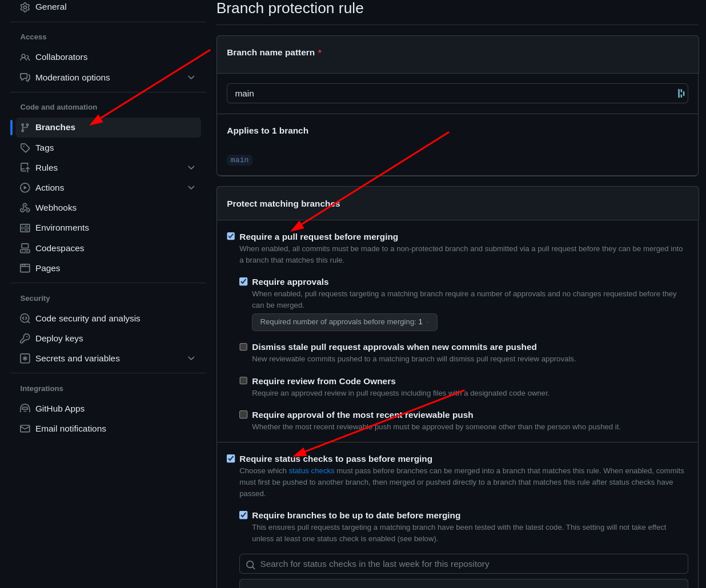Uncheck Require a pull request before merging
Viewport: 706px width, 588px height.
click(x=231, y=236)
